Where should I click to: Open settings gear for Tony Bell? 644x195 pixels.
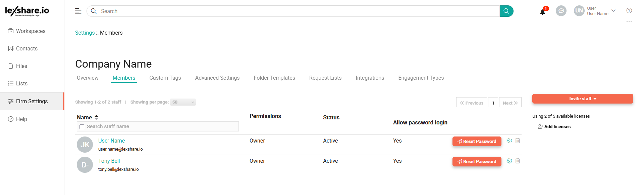509,161
